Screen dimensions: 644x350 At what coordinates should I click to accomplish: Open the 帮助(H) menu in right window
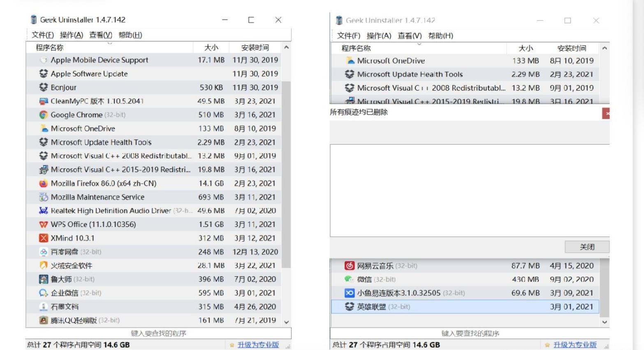(x=438, y=35)
